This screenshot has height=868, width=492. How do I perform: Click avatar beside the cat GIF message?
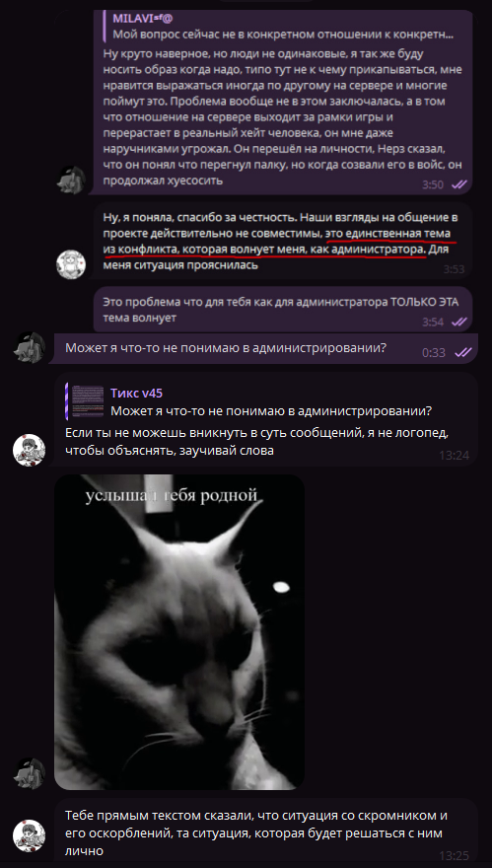30,774
